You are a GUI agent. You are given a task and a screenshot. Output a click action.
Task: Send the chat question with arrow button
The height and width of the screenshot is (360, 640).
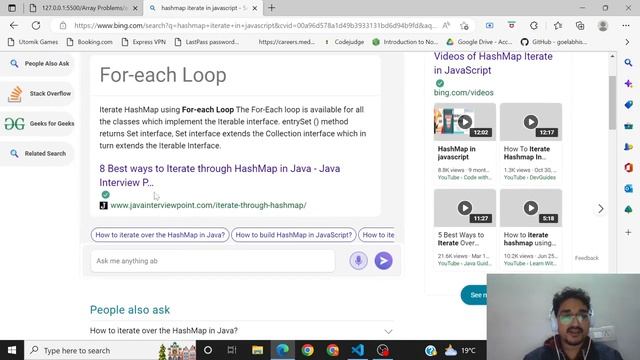[383, 260]
